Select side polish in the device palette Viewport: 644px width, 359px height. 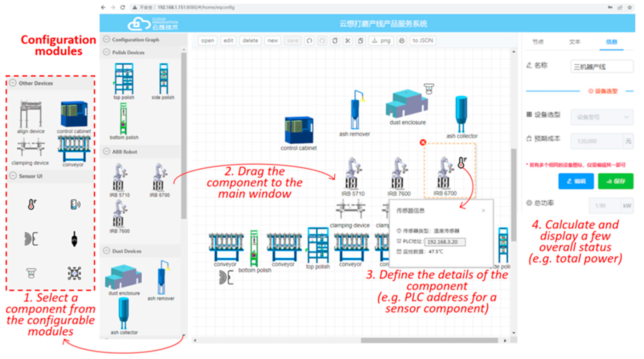(x=163, y=81)
